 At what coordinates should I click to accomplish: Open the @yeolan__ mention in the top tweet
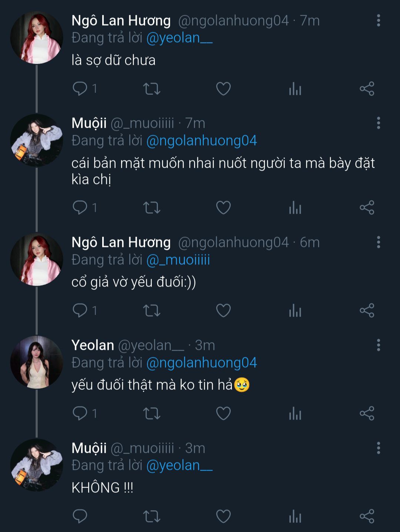(179, 38)
